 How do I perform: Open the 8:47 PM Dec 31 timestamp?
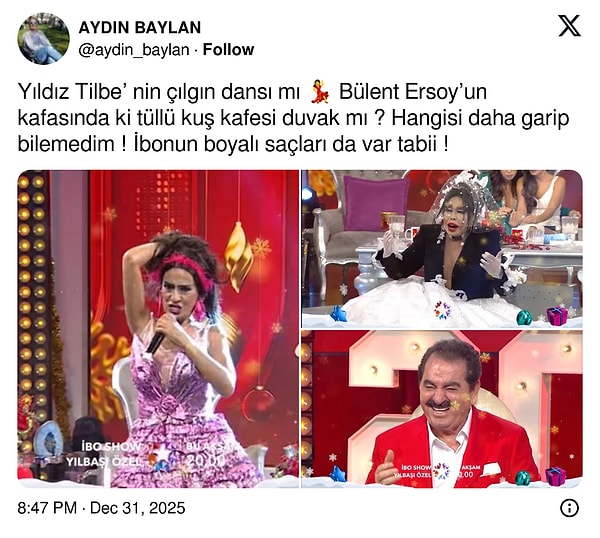101,508
